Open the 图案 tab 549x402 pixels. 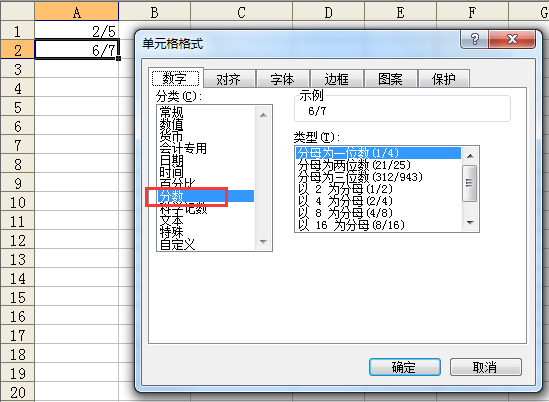(x=391, y=79)
